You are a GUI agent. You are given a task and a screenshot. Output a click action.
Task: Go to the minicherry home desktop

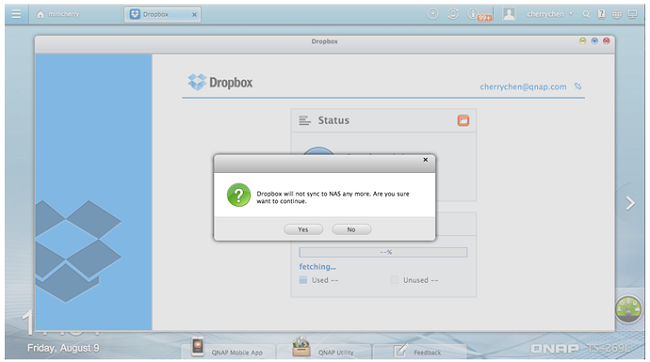pos(58,14)
